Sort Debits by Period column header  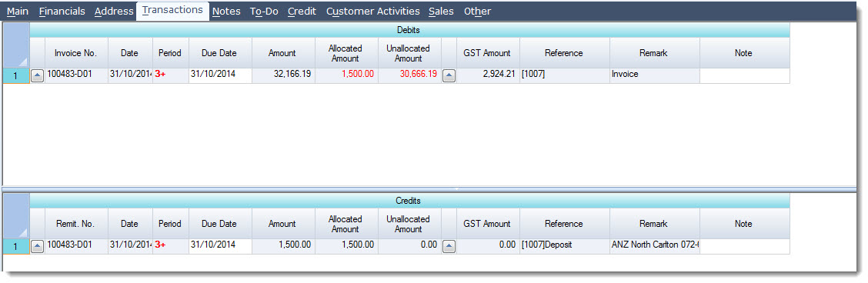(x=171, y=53)
